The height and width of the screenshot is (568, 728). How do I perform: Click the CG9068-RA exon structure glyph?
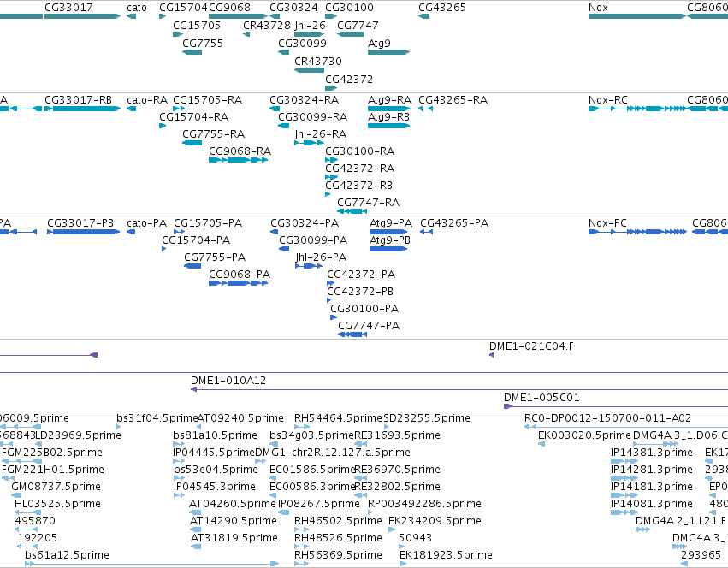[x=238, y=160]
